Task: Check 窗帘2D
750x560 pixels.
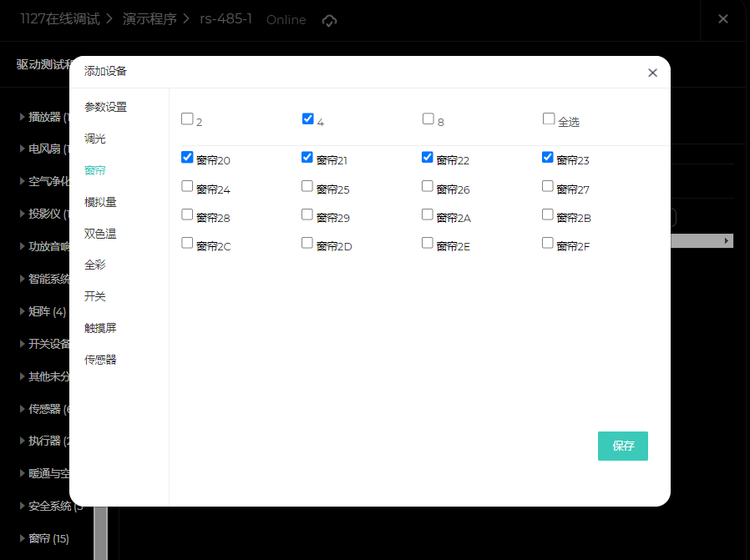Action: [x=307, y=243]
